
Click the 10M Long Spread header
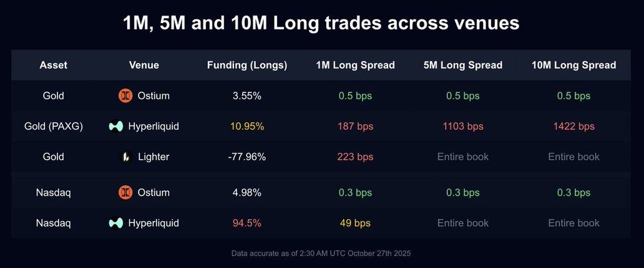[573, 65]
